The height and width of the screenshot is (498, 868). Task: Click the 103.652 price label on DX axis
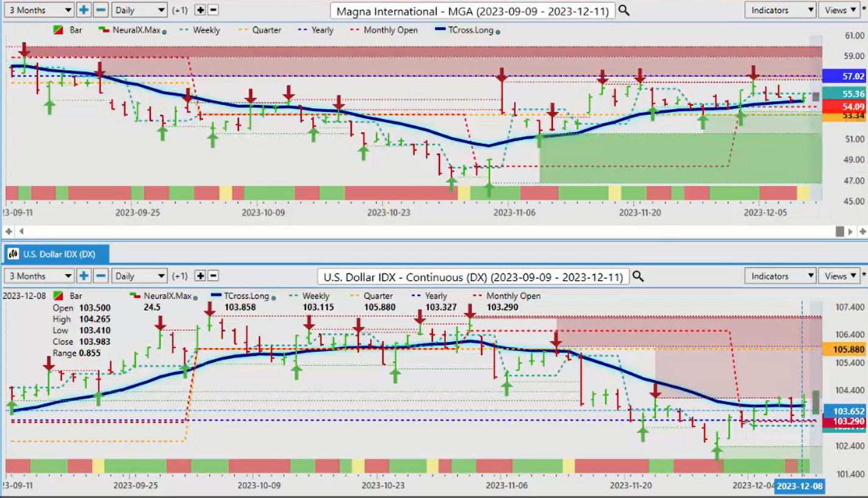pyautogui.click(x=844, y=411)
